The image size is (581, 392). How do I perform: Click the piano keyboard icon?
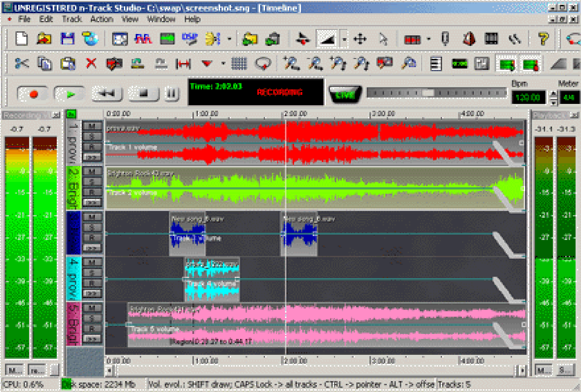click(491, 39)
